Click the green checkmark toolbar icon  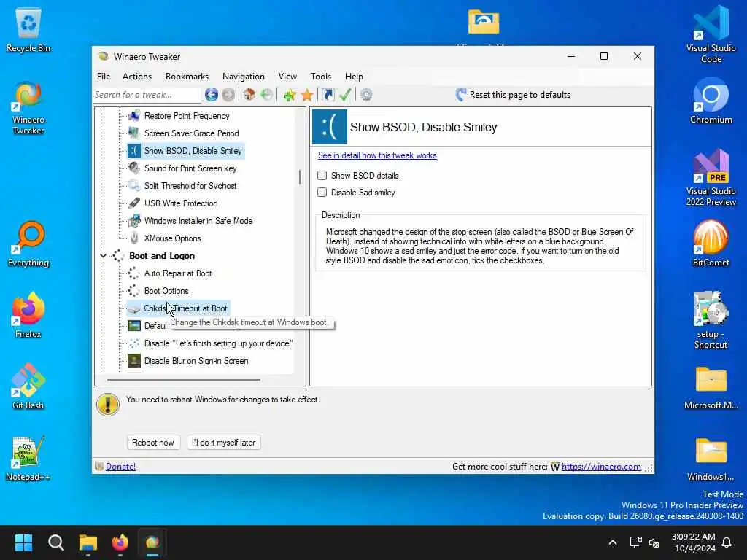[345, 95]
